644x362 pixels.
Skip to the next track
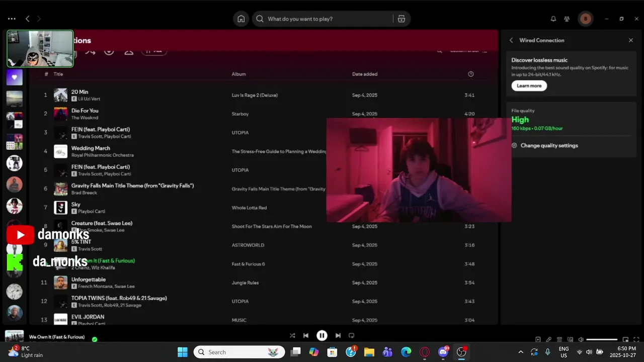tap(338, 335)
